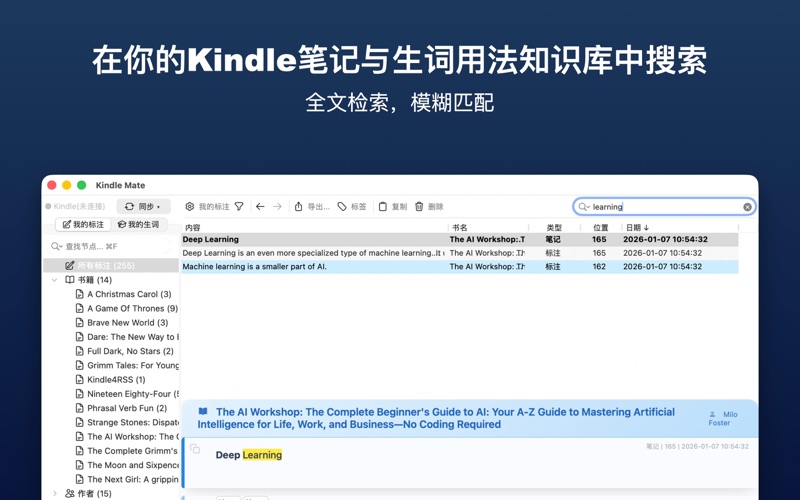Select A Game Of Thrones (9) book
Image resolution: width=800 pixels, height=500 pixels.
[x=133, y=308]
